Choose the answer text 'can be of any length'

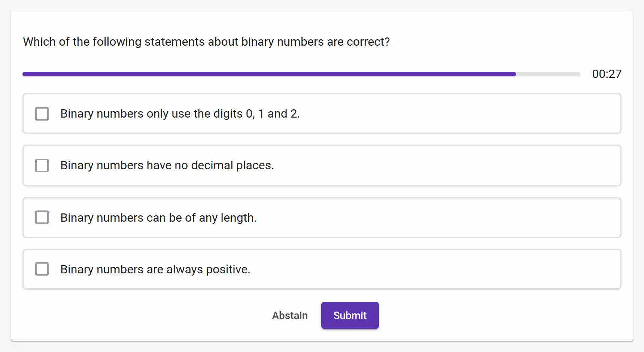(x=158, y=218)
